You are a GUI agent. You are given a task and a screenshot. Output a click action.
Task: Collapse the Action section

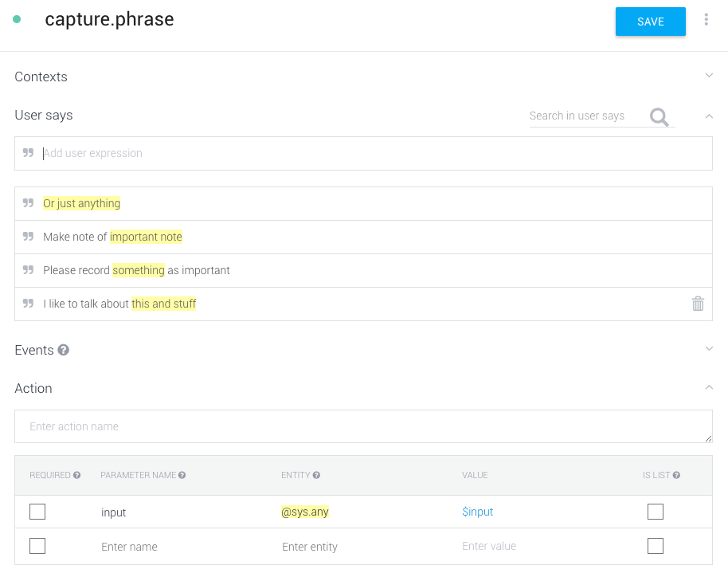tap(709, 387)
